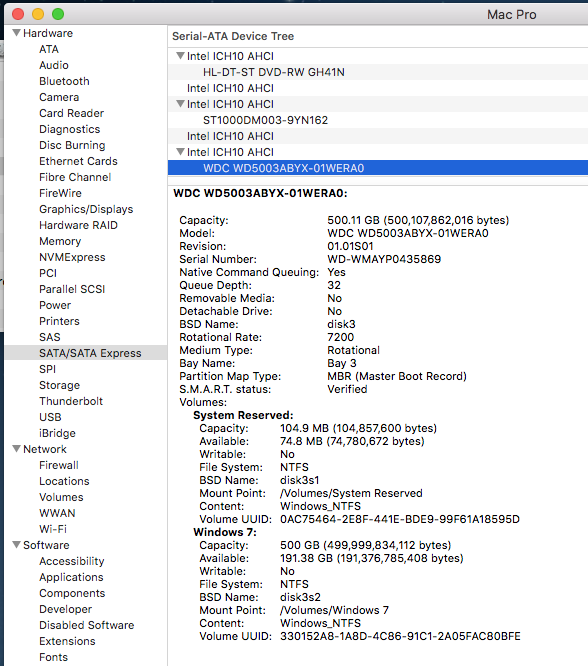Collapse Intel ICH10 AHCI above ST1000DM003
Screen dimensions: 588x666
(x=181, y=104)
